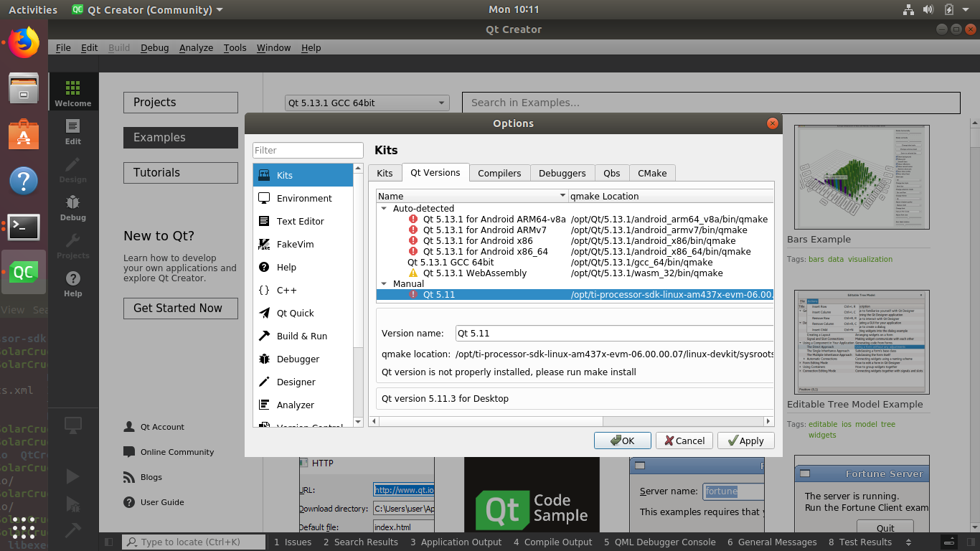Click right arrow of horizontal scrollbar
980x551 pixels.
(x=768, y=422)
